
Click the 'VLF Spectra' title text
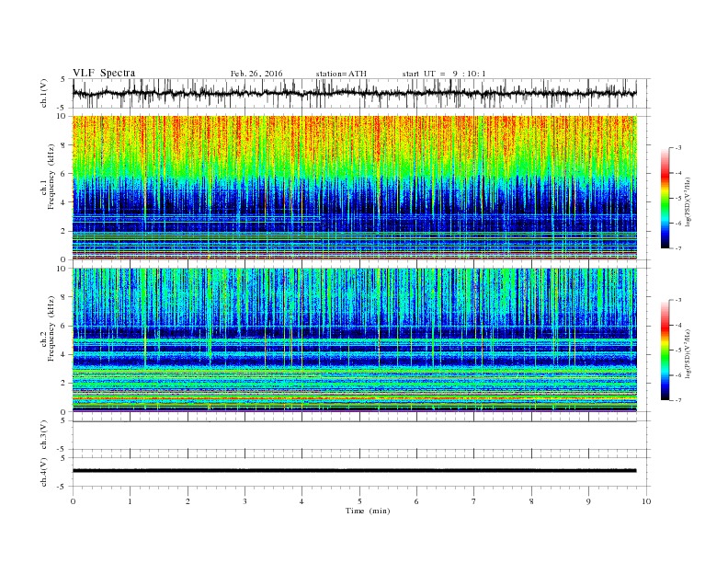(104, 73)
